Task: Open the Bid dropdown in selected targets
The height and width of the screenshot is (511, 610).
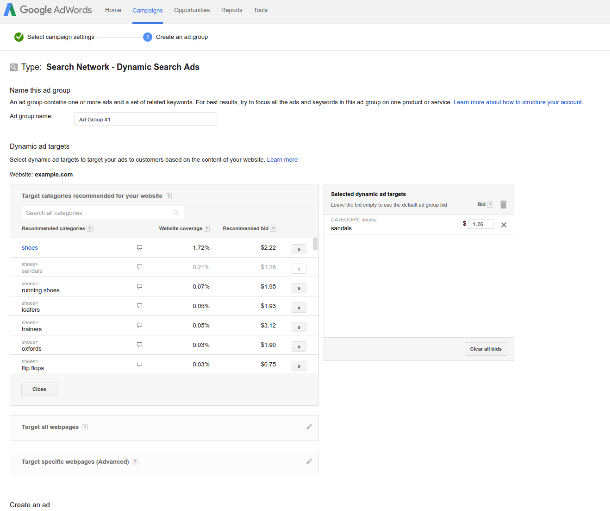Action: [487, 204]
